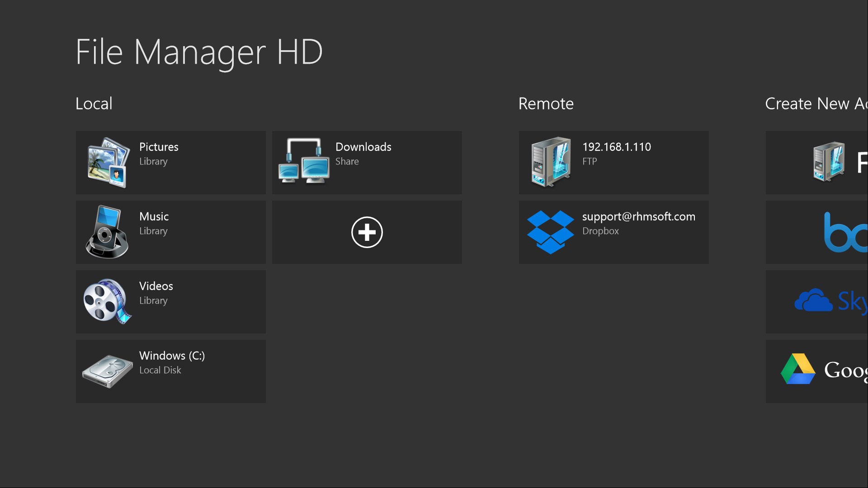
Task: Open the Downloads Share tile
Action: (x=366, y=163)
